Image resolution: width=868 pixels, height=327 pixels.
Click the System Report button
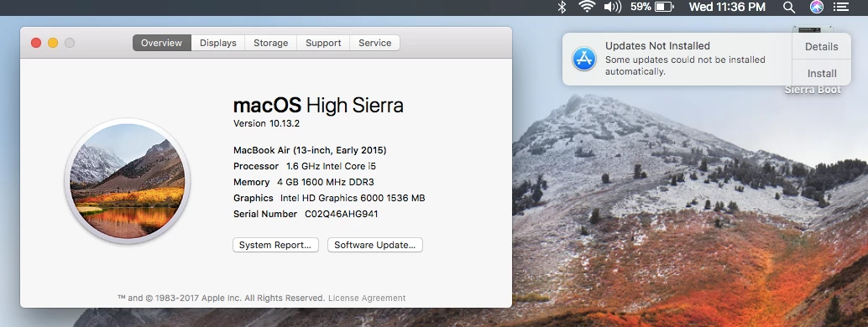(x=275, y=245)
